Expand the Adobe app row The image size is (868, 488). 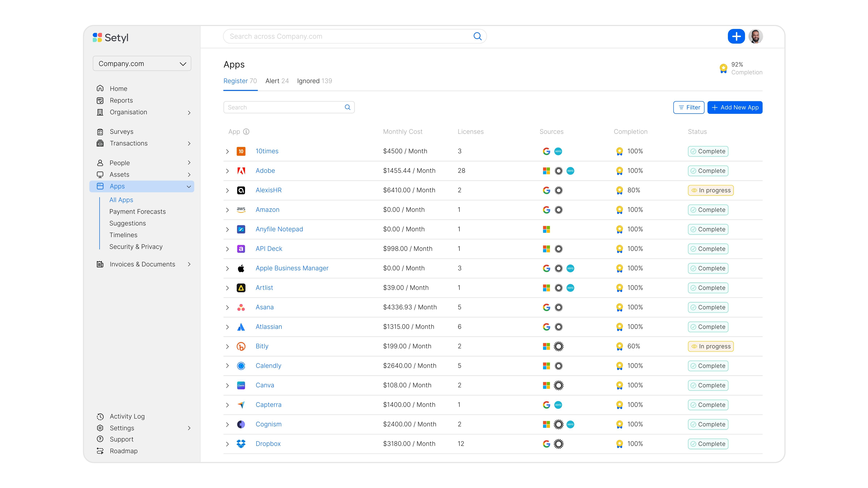tap(227, 171)
